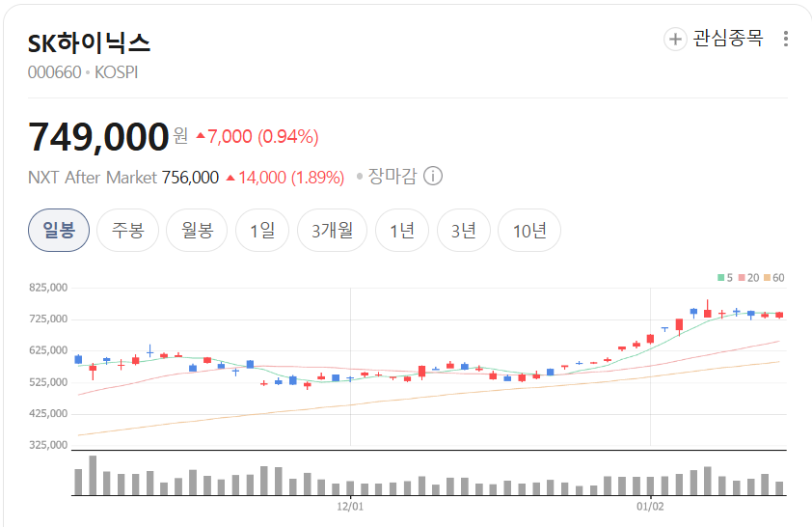Click the tallest volume bar at left
Image resolution: width=812 pixels, height=527 pixels.
click(x=93, y=475)
